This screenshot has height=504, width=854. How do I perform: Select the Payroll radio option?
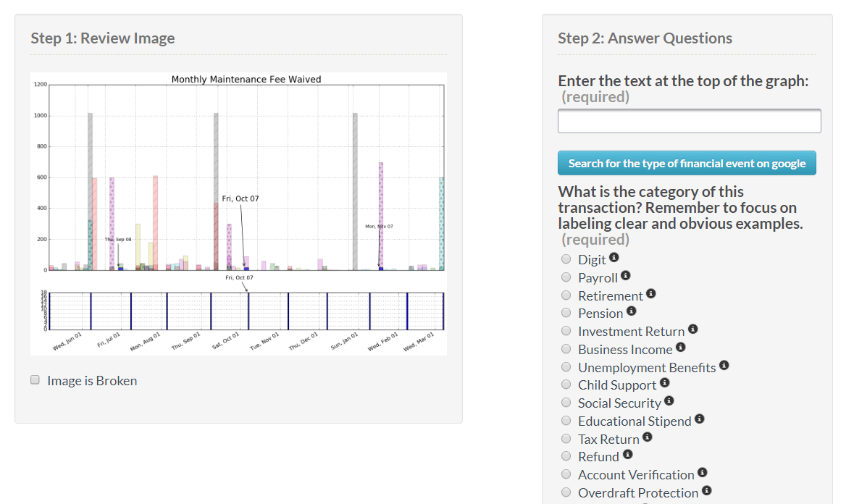click(566, 277)
